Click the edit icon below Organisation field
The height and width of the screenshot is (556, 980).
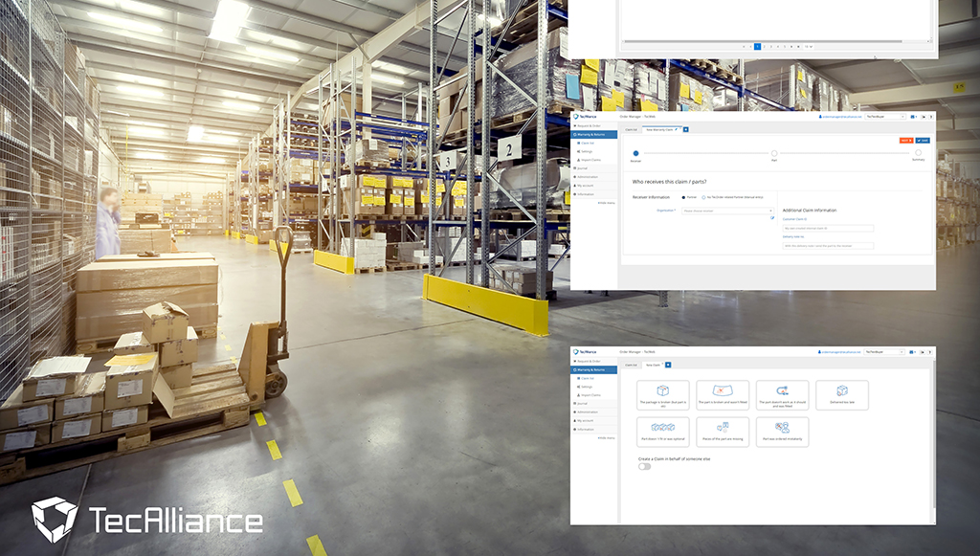(x=772, y=218)
